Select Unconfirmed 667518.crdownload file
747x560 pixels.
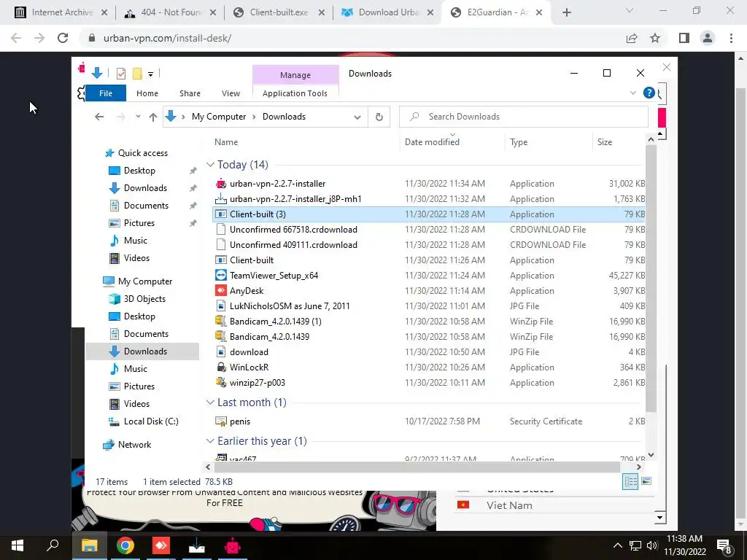tap(293, 230)
